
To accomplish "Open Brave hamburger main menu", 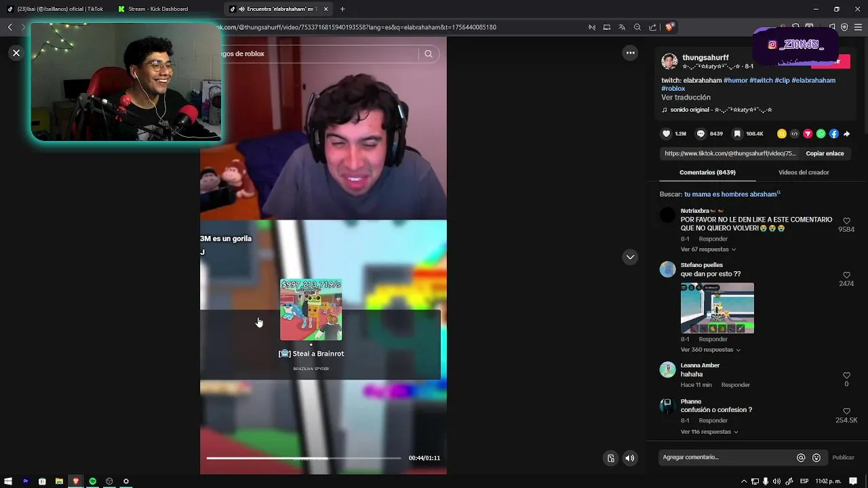I will [858, 27].
